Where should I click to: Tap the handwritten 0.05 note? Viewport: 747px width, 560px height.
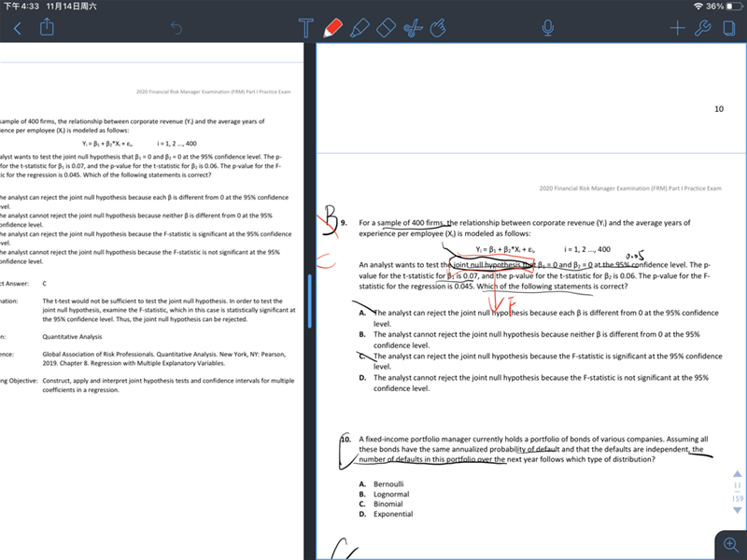pos(635,256)
